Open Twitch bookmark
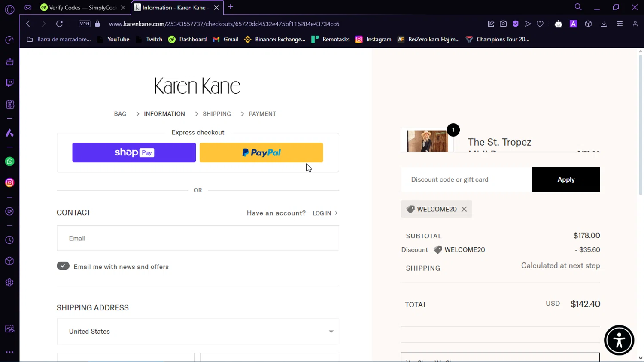The width and height of the screenshot is (644, 362). [149, 39]
